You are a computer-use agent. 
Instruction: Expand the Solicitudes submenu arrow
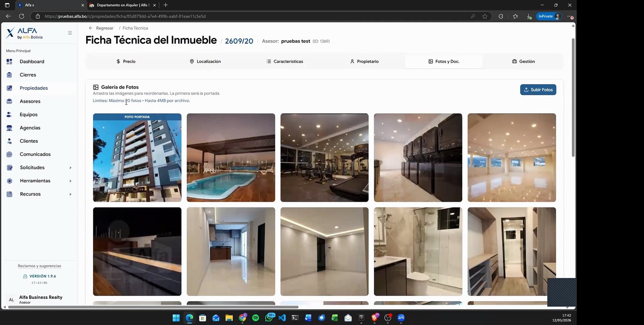[x=70, y=168]
